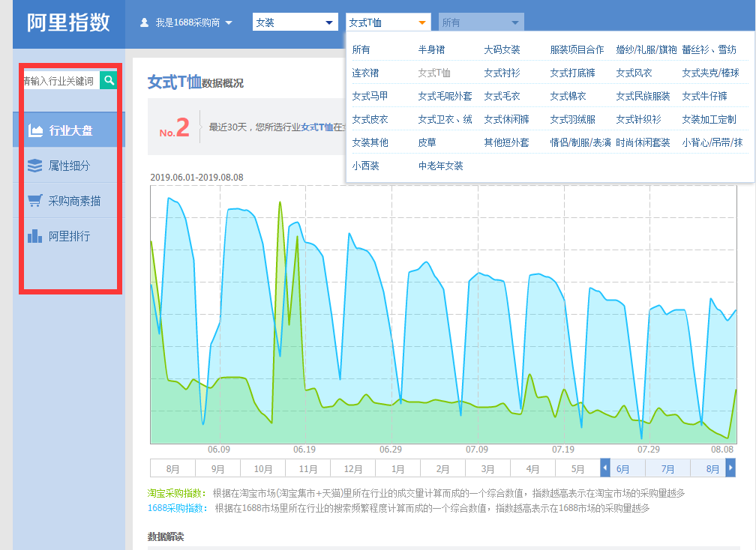Select 所有 in the category list
The height and width of the screenshot is (550, 756).
point(361,49)
